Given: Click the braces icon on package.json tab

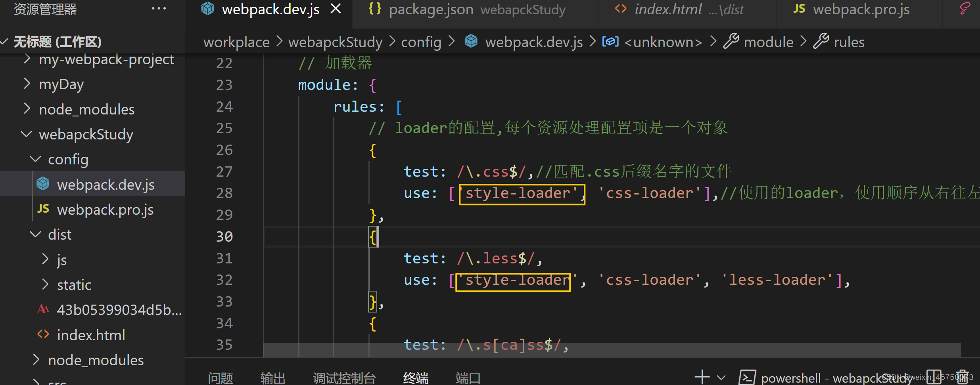Looking at the screenshot, I should [x=374, y=8].
